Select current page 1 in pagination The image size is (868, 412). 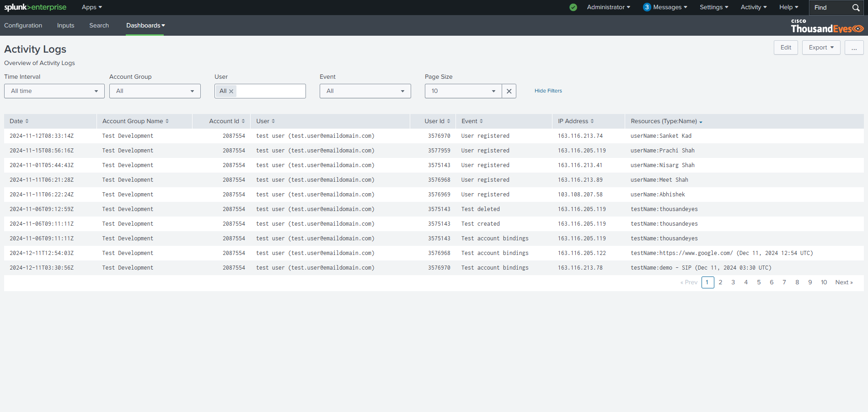coord(707,282)
